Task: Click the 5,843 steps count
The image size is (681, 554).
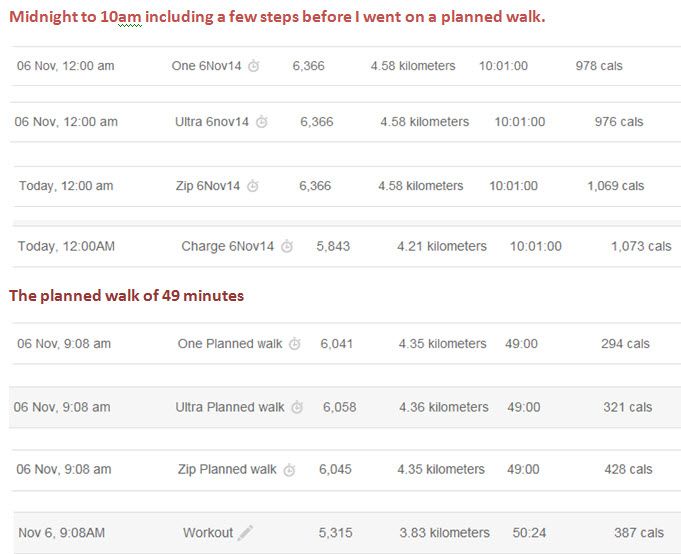Action: coord(333,246)
